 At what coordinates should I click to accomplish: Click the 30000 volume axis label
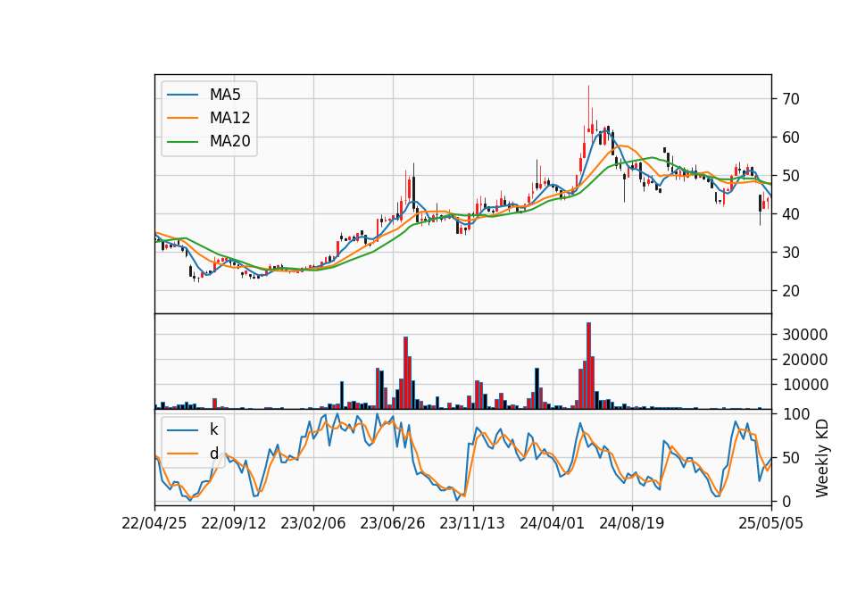pyautogui.click(x=805, y=335)
